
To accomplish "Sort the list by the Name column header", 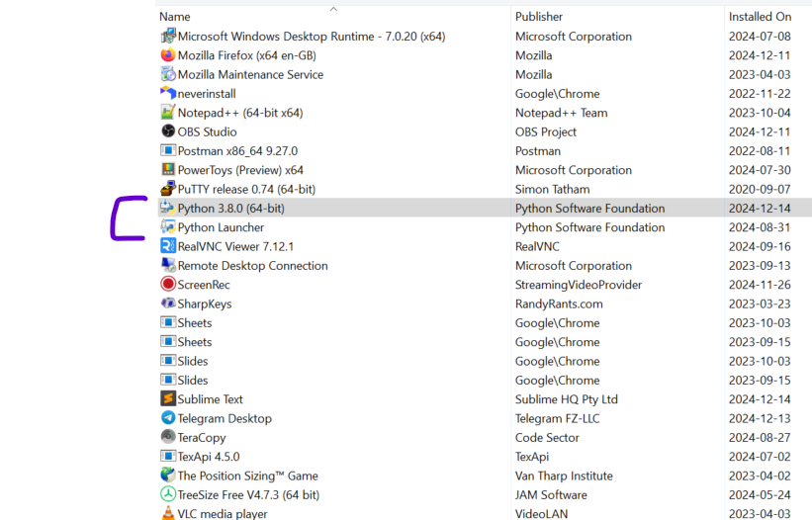I will pyautogui.click(x=175, y=17).
